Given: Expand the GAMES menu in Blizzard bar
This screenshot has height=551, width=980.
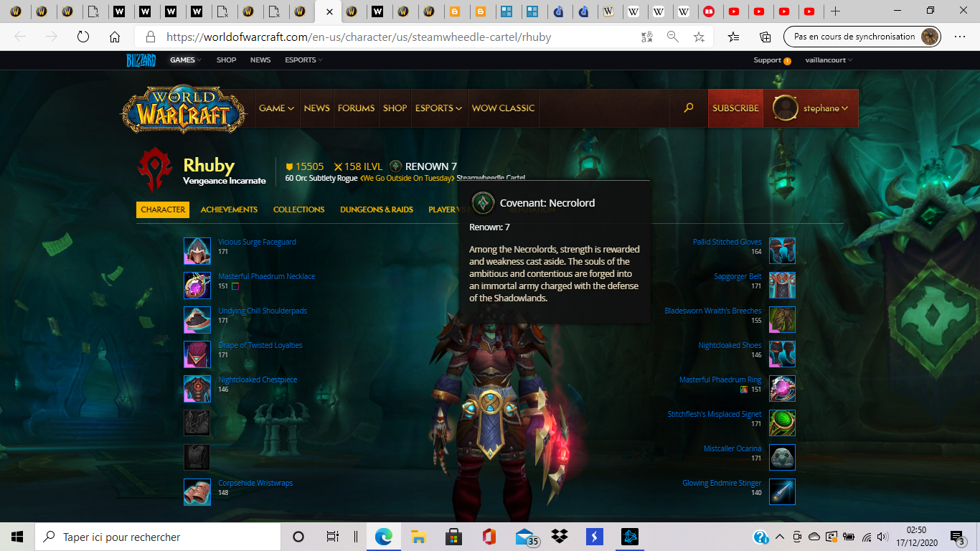Looking at the screenshot, I should (x=186, y=60).
